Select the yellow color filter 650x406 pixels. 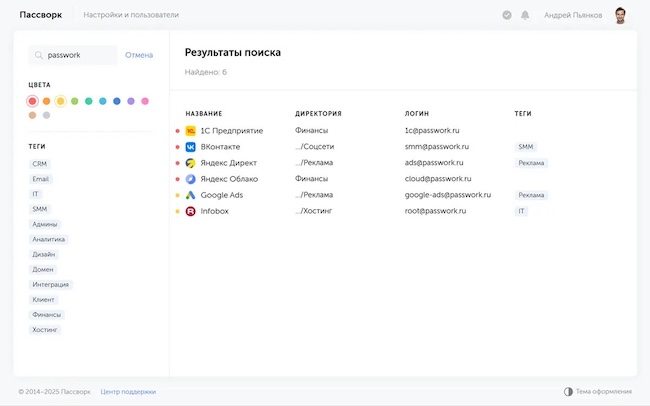pyautogui.click(x=61, y=101)
